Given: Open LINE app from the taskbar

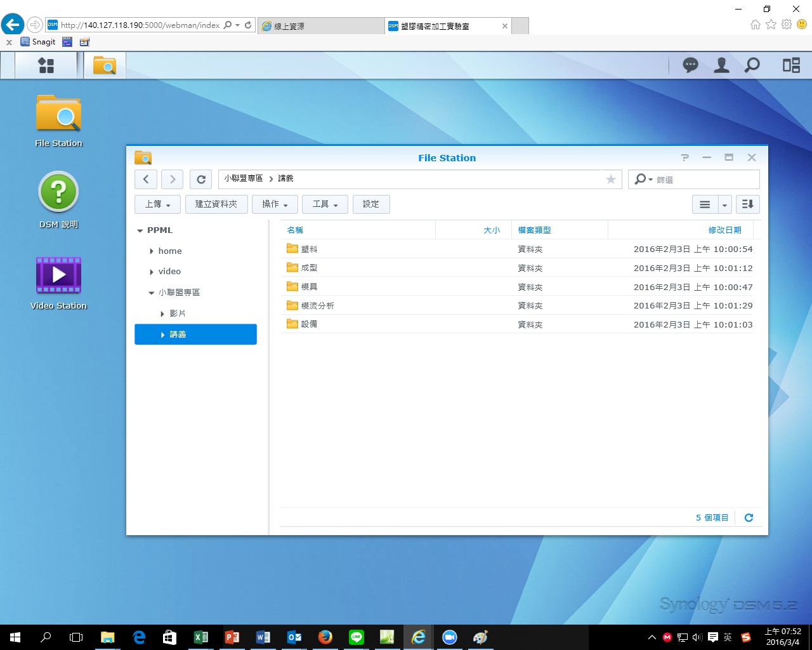Looking at the screenshot, I should click(357, 637).
